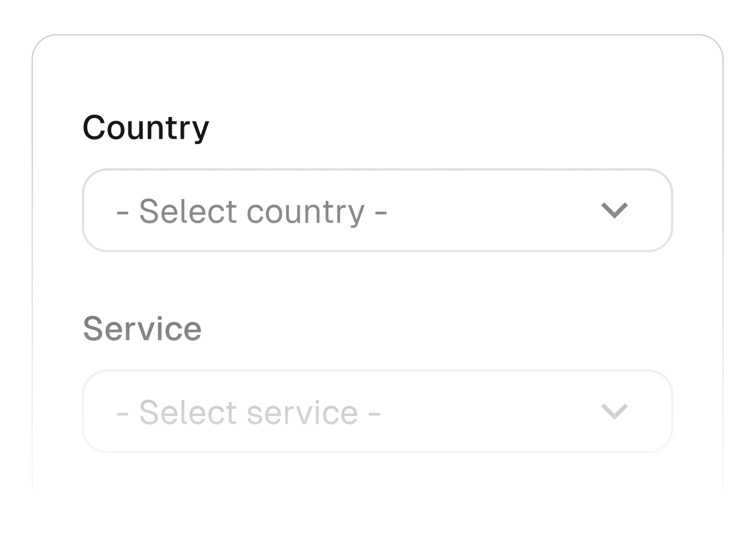This screenshot has width=756, height=541.
Task: Click the left edge of the Service select box
Action: 91,411
